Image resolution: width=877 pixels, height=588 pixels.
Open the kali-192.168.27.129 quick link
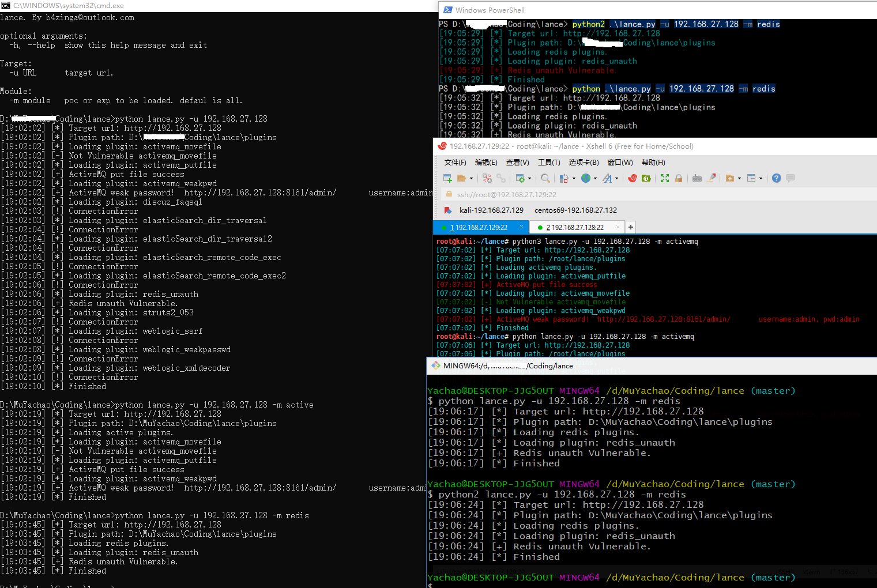click(x=491, y=210)
